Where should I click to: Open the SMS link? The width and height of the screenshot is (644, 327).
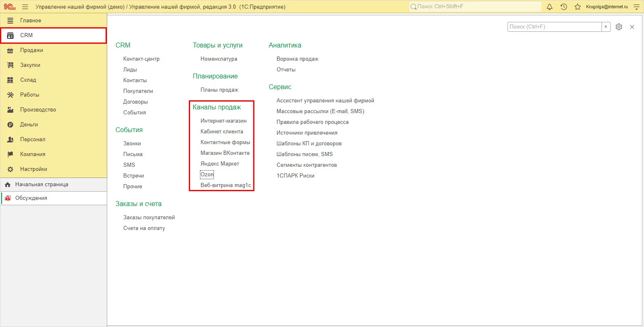click(x=129, y=165)
